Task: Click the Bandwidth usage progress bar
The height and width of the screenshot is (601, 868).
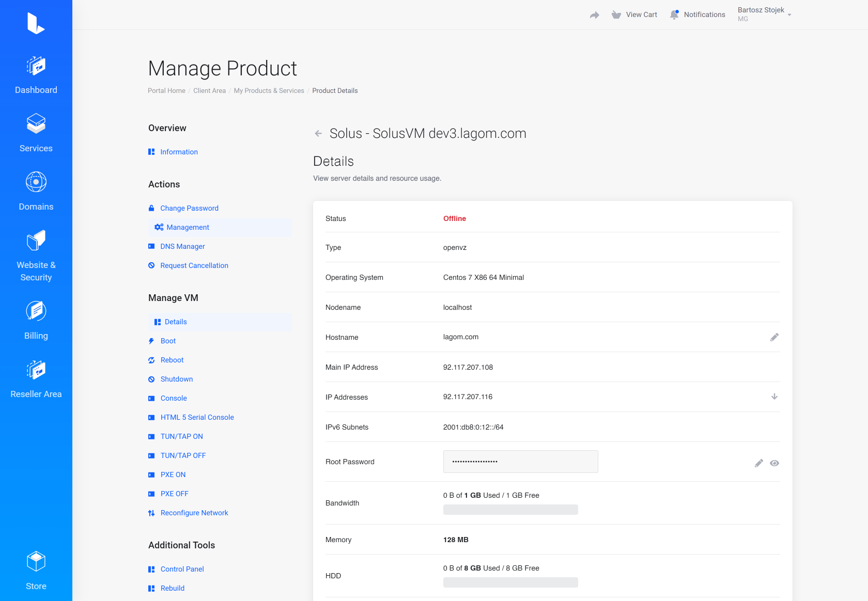Action: point(510,510)
